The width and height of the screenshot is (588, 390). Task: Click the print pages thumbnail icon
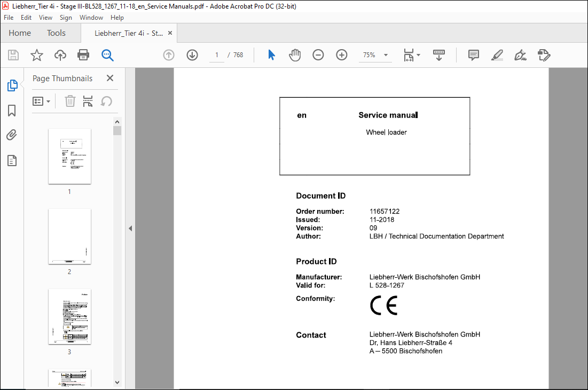pyautogui.click(x=88, y=102)
